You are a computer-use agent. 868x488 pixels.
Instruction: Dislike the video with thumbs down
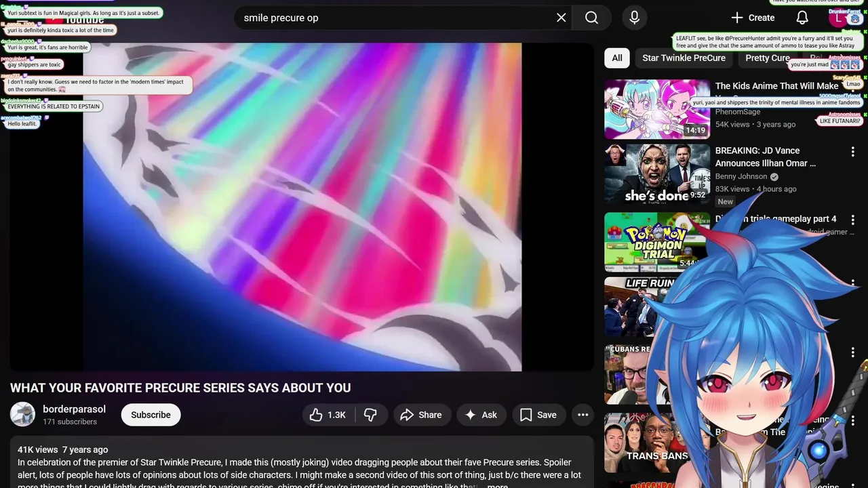coord(370,415)
